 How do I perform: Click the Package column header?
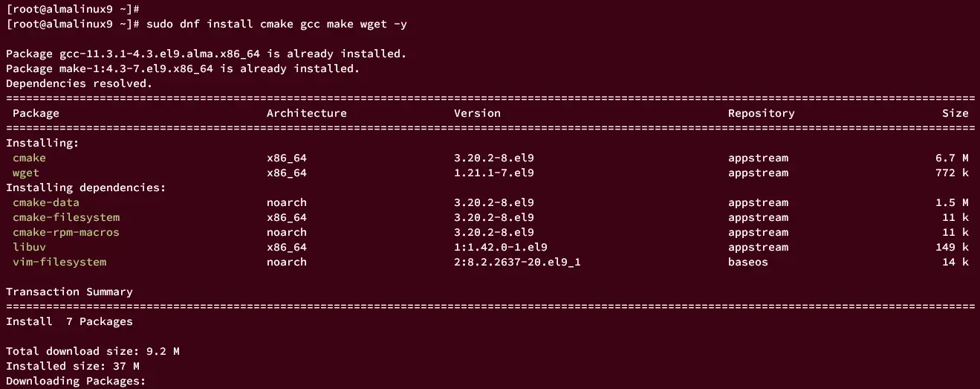36,113
